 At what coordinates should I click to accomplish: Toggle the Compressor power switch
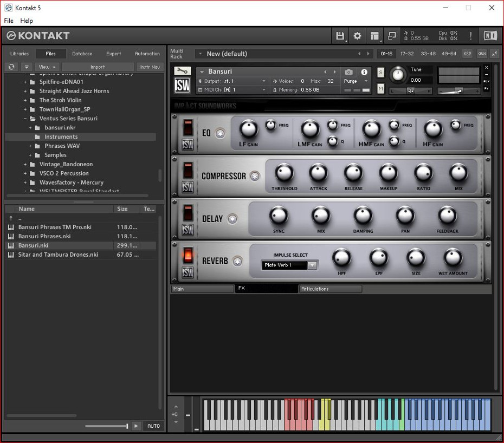click(x=188, y=170)
